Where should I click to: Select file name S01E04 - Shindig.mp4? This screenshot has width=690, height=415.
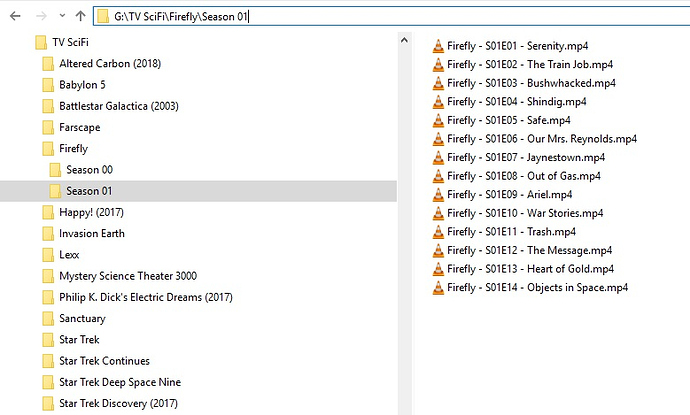(x=517, y=101)
